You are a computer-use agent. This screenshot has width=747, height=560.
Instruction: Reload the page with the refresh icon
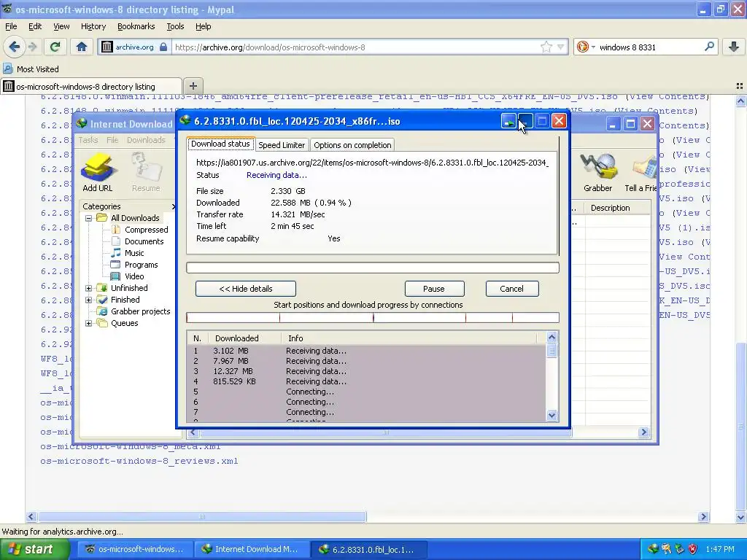pyautogui.click(x=55, y=47)
